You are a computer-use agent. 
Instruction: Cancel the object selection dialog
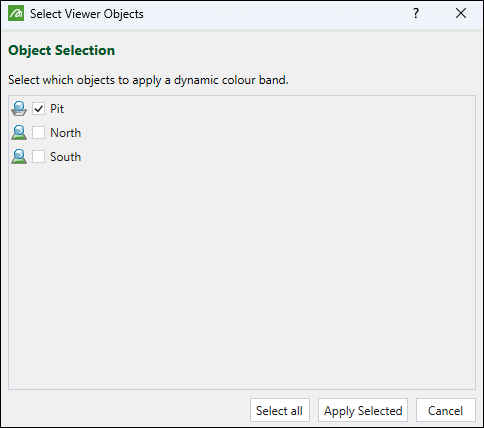[x=446, y=410]
